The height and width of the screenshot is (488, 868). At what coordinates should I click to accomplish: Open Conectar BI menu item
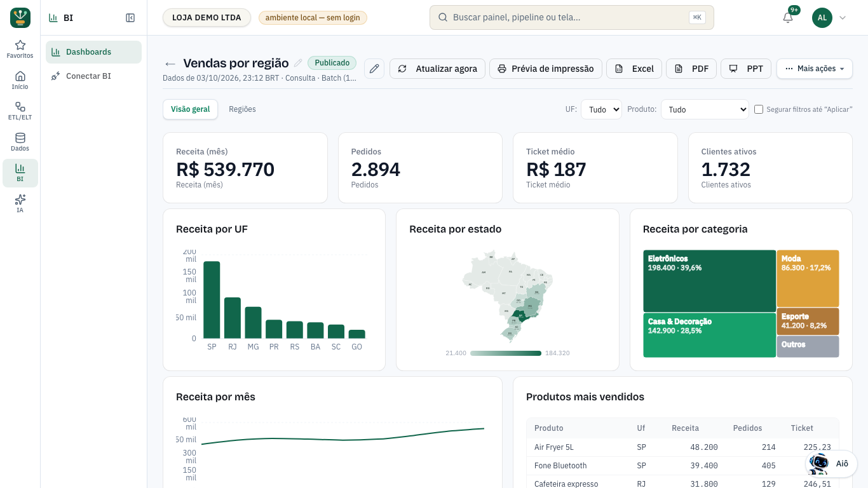(x=93, y=76)
